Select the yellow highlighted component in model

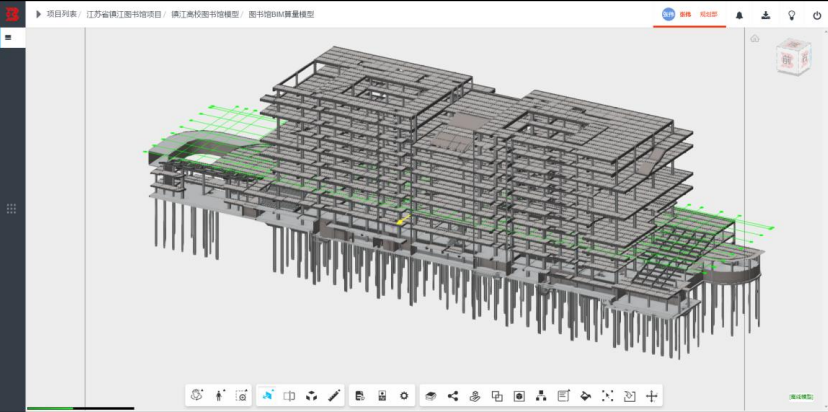[403, 219]
